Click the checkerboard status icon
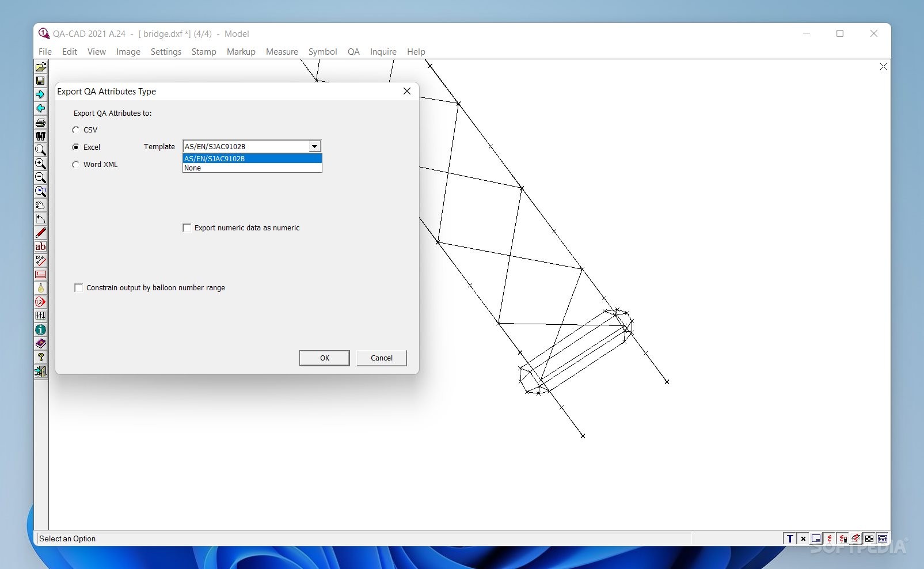This screenshot has width=924, height=569. click(x=869, y=539)
